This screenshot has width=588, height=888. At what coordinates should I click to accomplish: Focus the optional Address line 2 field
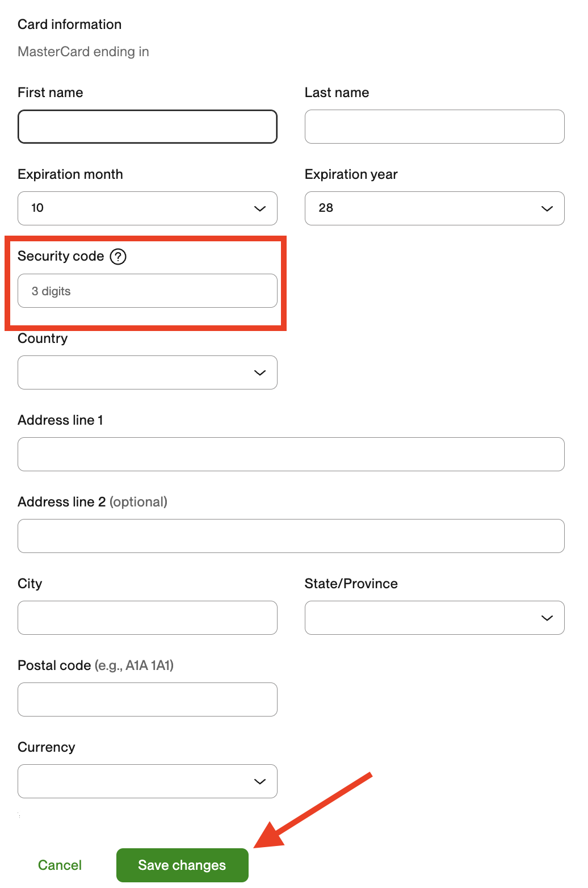tap(291, 536)
